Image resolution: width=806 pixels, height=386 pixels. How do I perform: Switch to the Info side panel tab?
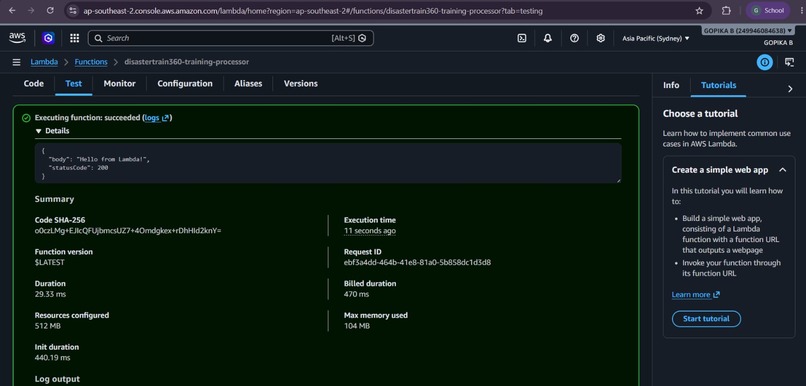(671, 85)
